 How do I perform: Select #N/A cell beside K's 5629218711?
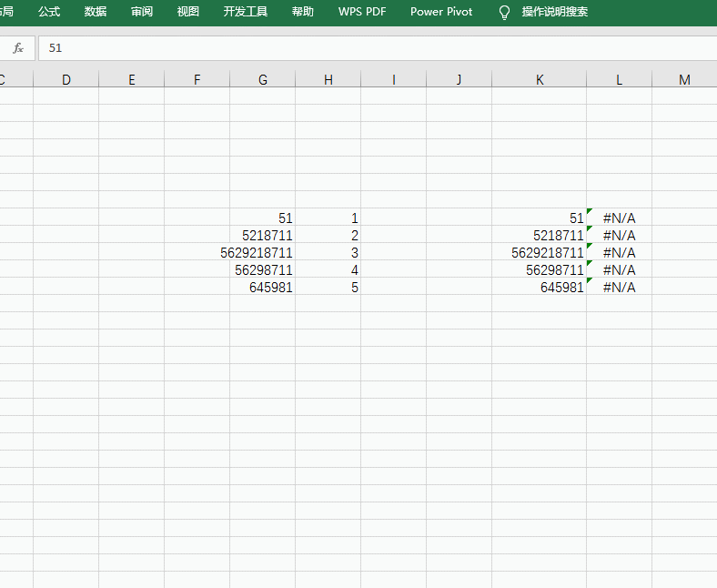pos(619,251)
